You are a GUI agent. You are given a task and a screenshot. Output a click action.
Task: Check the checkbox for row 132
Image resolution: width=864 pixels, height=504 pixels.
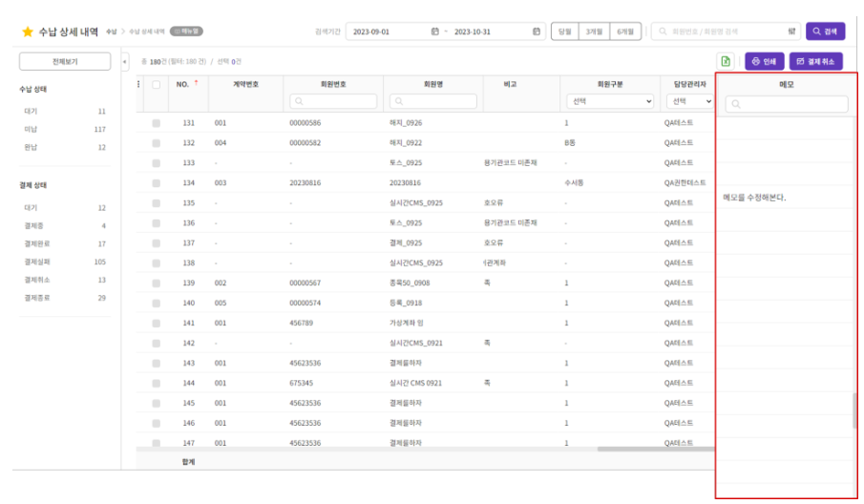[157, 143]
